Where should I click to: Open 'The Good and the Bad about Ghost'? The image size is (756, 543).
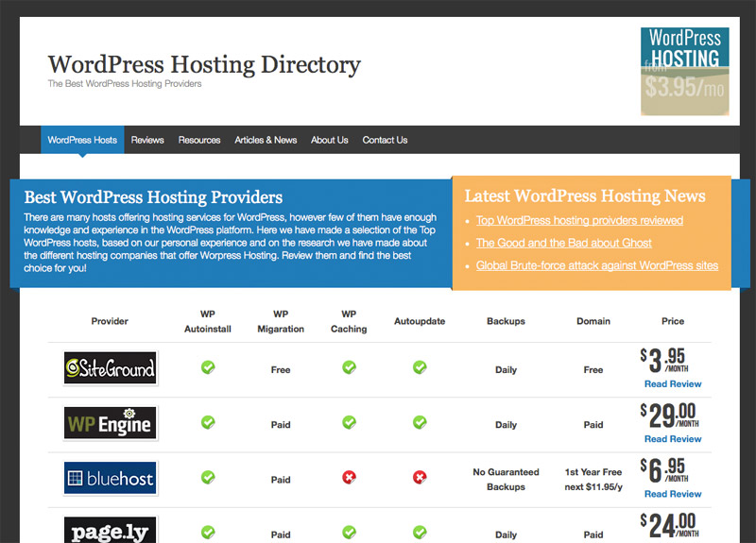pos(563,243)
